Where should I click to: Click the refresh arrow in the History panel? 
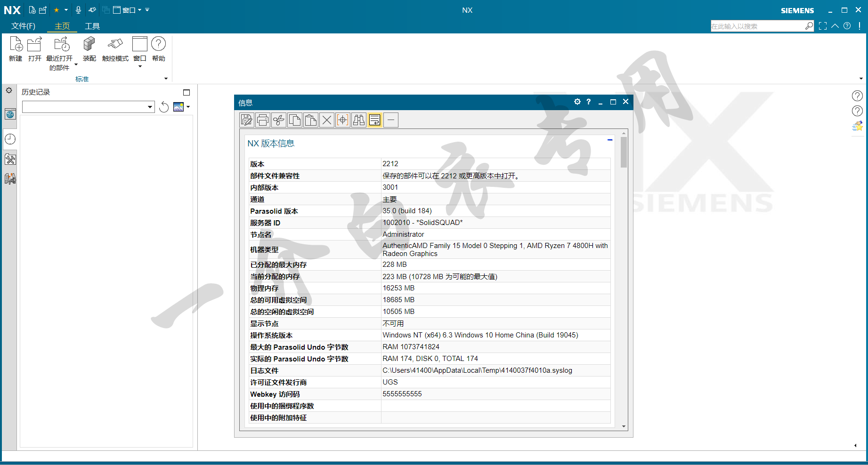[164, 107]
